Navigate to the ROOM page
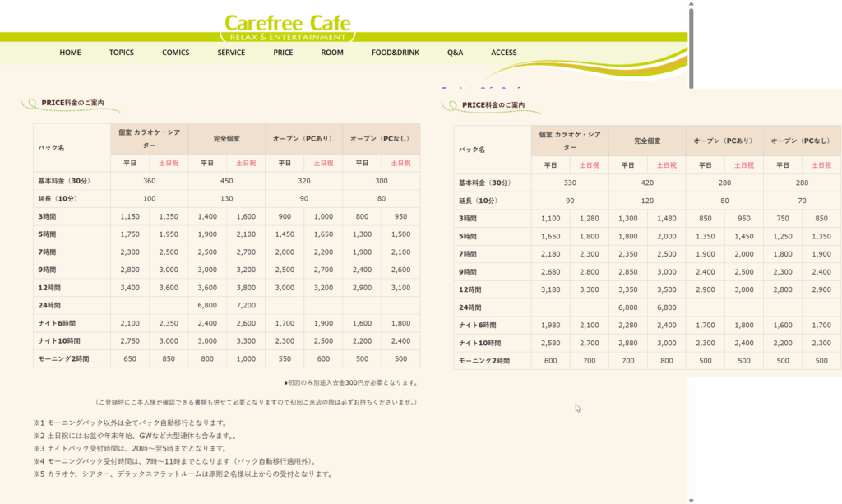The height and width of the screenshot is (504, 842). pyautogui.click(x=332, y=53)
